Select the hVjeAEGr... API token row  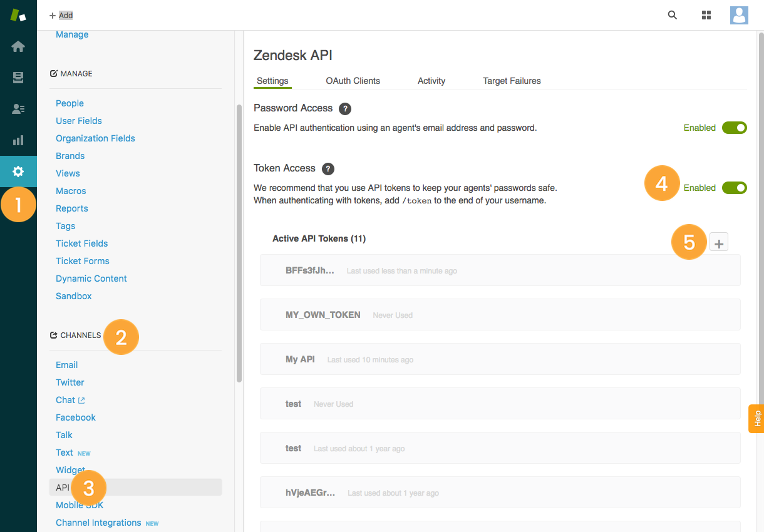[x=500, y=493]
